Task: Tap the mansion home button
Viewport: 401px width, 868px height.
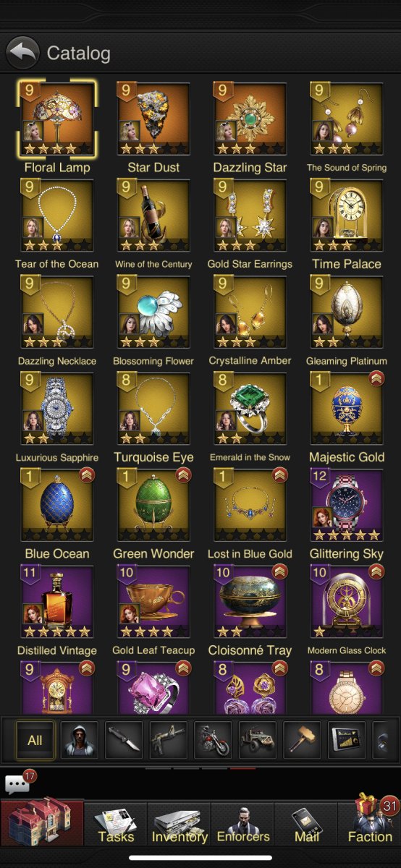Action: [42, 822]
